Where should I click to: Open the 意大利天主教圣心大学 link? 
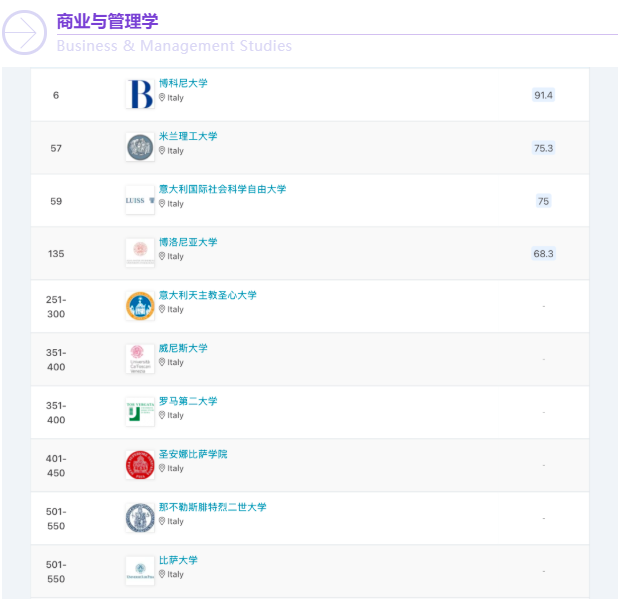pyautogui.click(x=208, y=295)
